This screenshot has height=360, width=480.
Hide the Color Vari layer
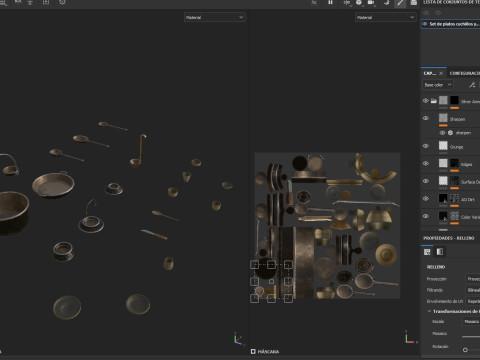[x=426, y=216]
